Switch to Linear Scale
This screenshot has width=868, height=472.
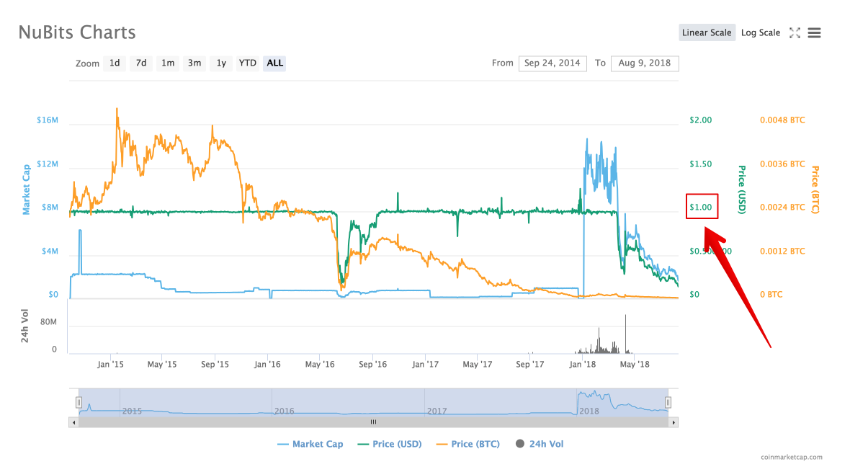tap(707, 32)
